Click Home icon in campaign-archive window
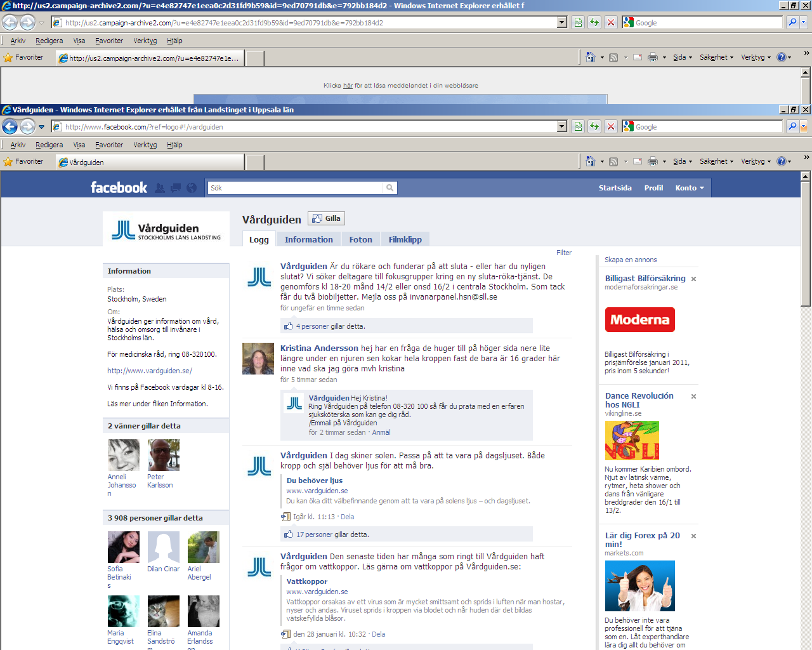Image resolution: width=812 pixels, height=650 pixels. 590,57
